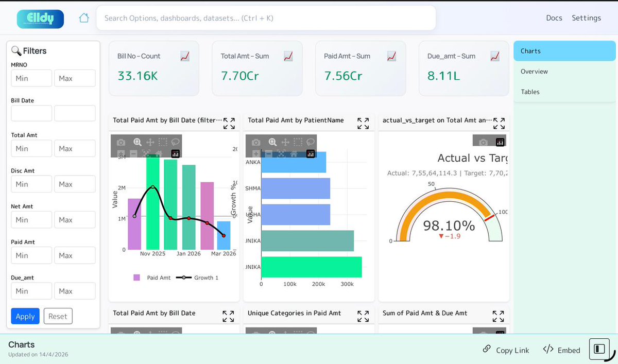The height and width of the screenshot is (364, 618).
Task: Download snapshot of filtered Bill Date chart
Action: tap(121, 142)
